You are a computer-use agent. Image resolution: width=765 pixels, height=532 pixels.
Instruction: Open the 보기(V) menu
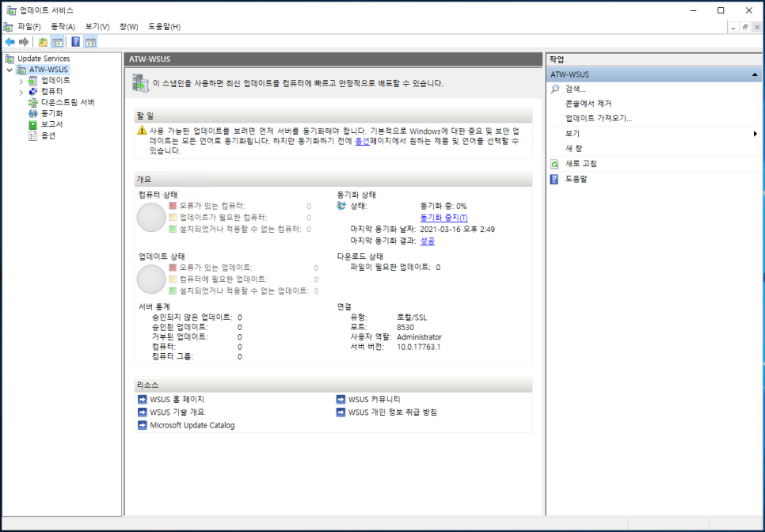[x=97, y=26]
